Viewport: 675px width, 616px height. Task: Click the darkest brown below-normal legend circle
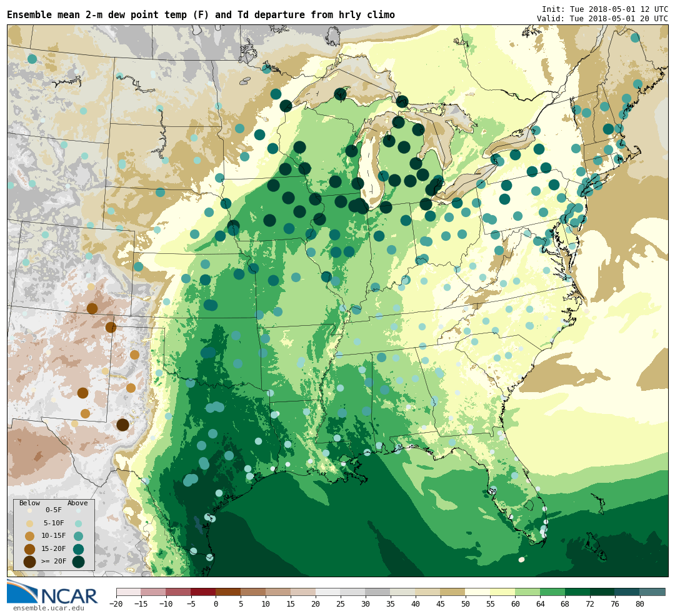30,562
